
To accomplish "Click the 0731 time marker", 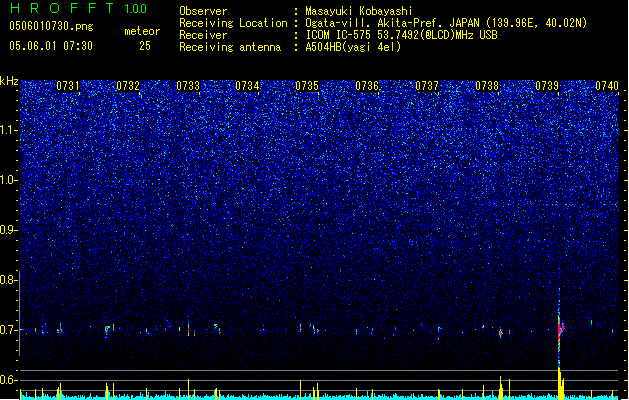I will pyautogui.click(x=68, y=86).
